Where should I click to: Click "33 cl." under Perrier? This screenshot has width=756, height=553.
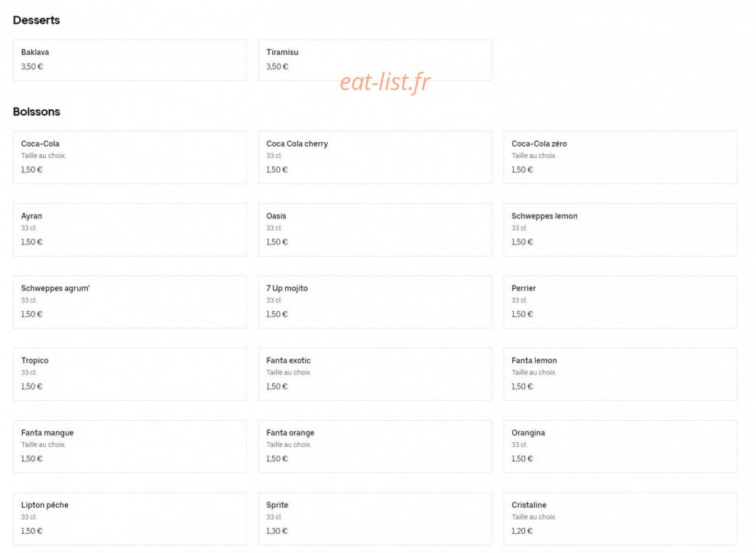click(x=519, y=300)
